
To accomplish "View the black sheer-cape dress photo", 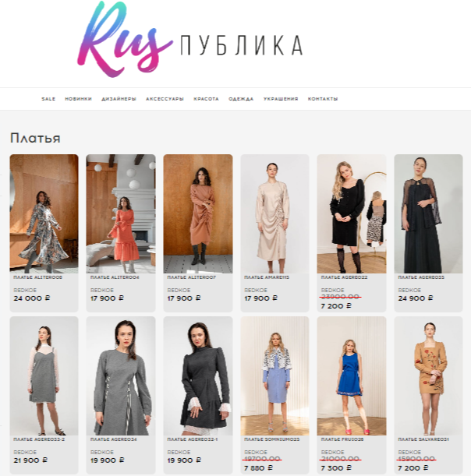I will click(x=428, y=213).
